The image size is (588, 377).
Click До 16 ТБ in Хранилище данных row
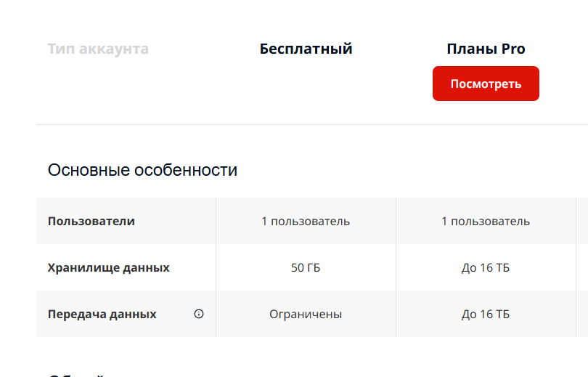pos(486,267)
